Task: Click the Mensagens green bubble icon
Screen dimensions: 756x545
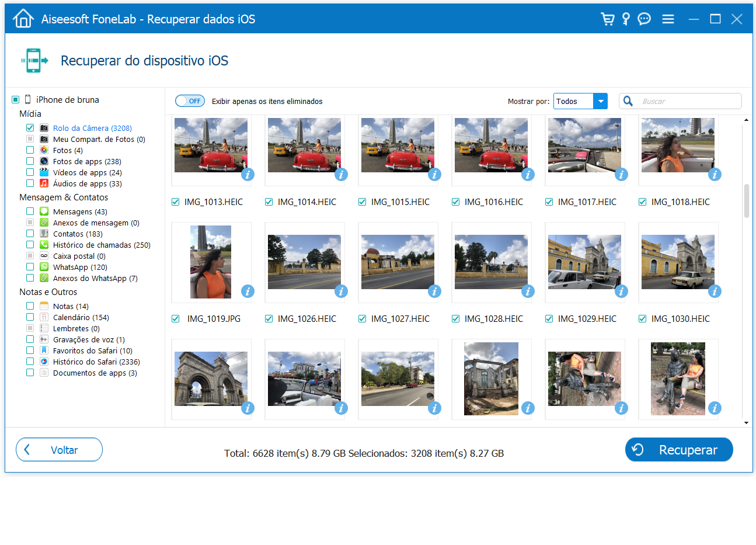Action: [44, 211]
